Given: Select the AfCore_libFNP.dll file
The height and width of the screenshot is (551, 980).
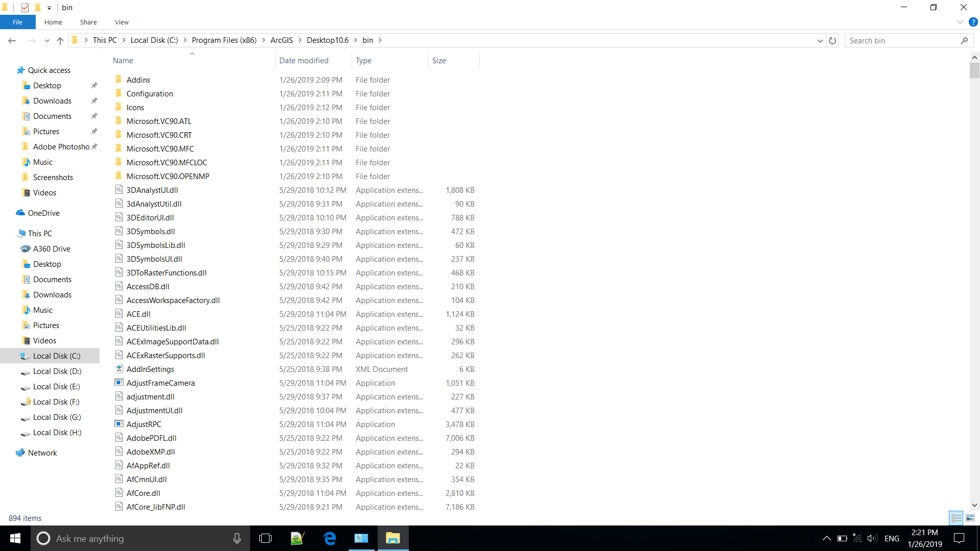Looking at the screenshot, I should pyautogui.click(x=155, y=507).
